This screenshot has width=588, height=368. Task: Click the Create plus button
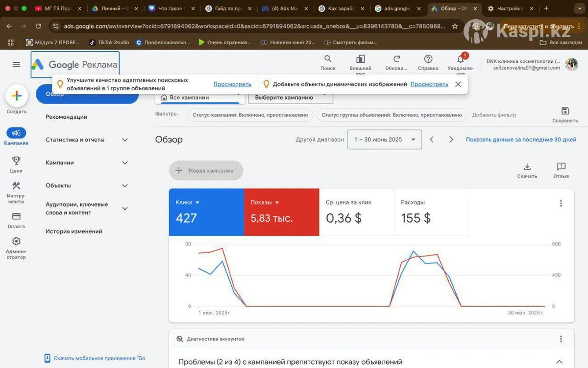click(x=17, y=96)
